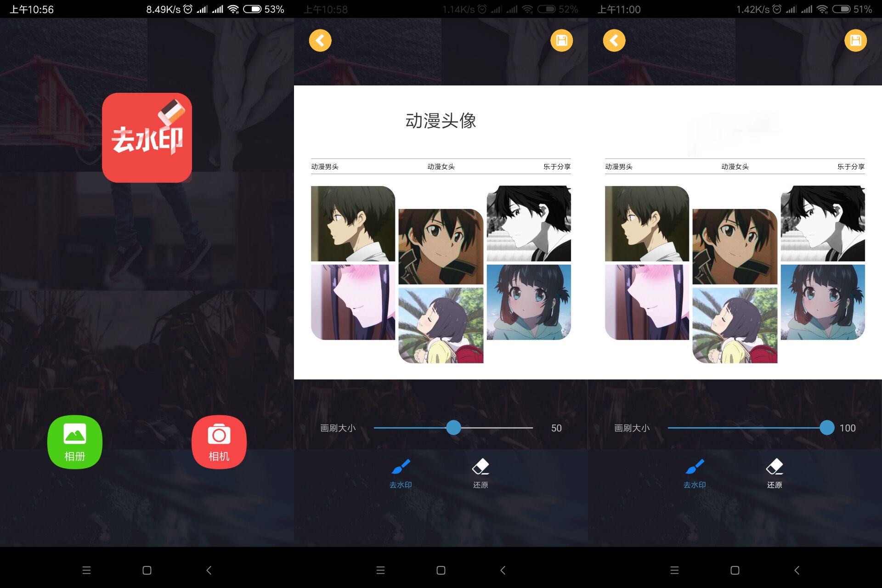
Task: Tap dark-haired boy profile avatar, middle screen
Action: (x=353, y=223)
